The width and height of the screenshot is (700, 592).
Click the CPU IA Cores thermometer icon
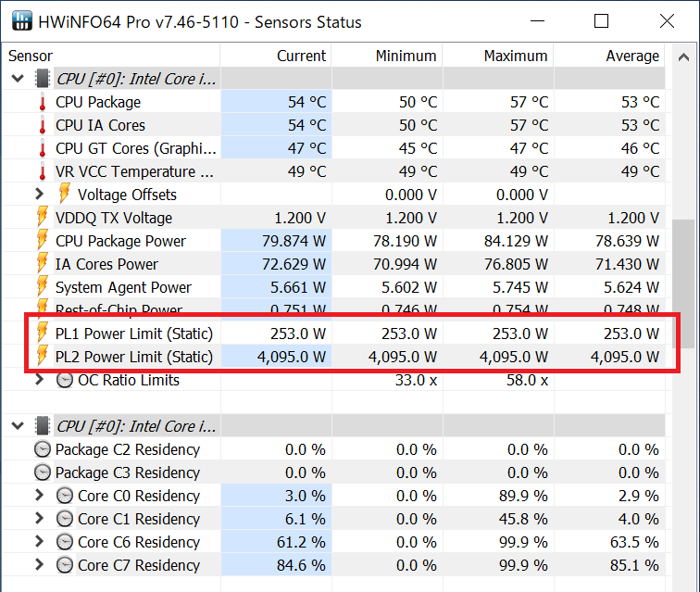point(43,126)
